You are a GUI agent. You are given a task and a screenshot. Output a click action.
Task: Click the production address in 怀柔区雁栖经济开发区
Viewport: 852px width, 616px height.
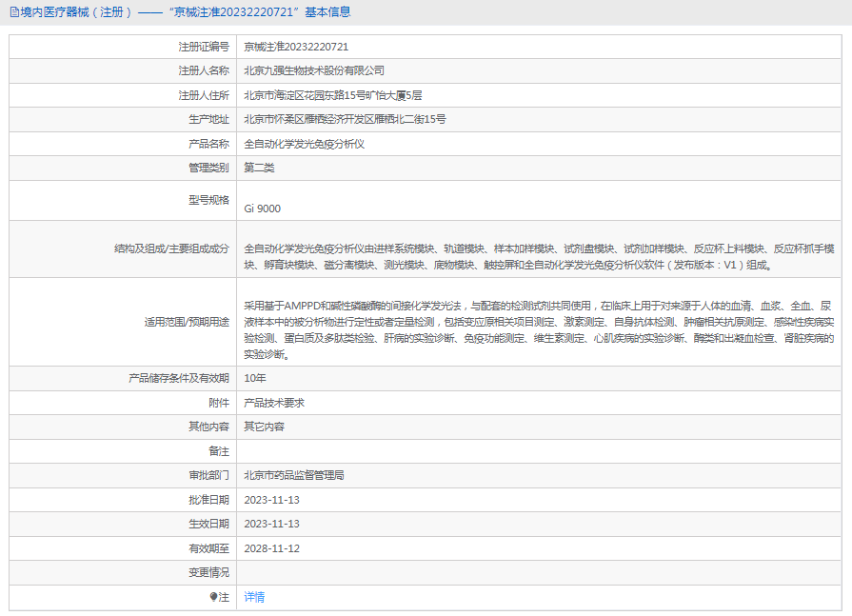[345, 120]
